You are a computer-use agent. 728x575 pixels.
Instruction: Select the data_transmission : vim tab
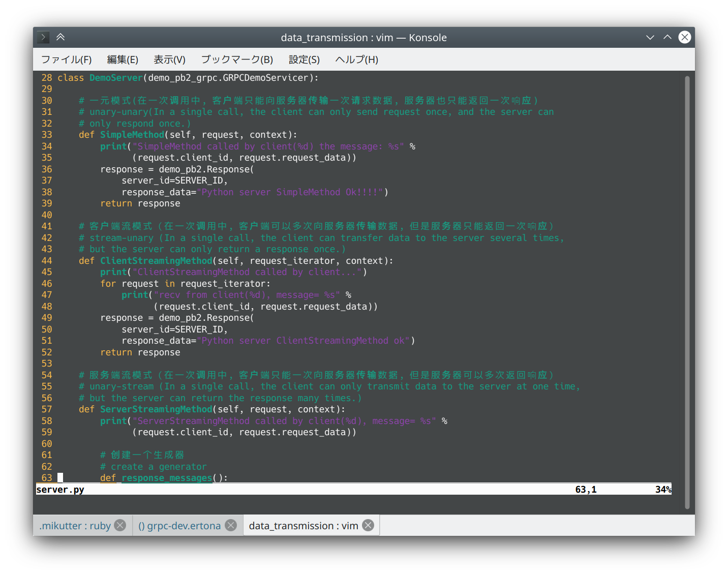click(x=304, y=526)
